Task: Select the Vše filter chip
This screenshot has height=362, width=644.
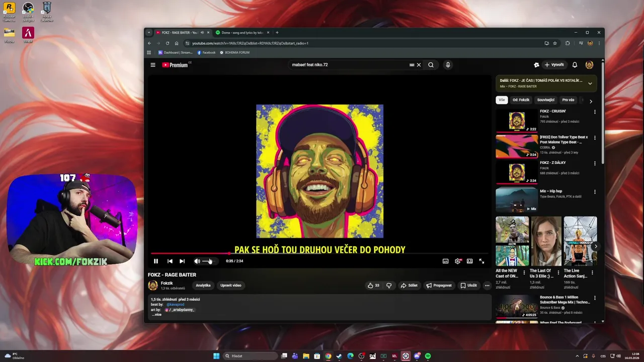Action: coord(502,100)
